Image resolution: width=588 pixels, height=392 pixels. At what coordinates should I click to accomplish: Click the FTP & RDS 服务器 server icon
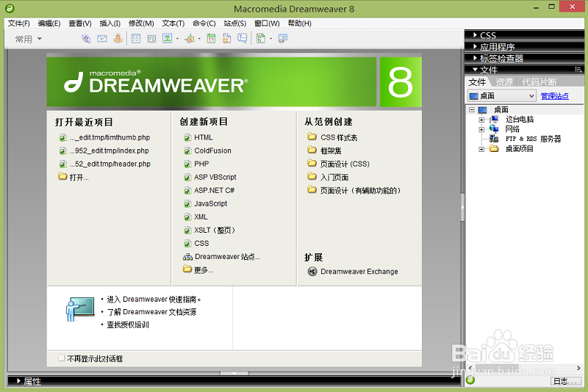point(494,139)
